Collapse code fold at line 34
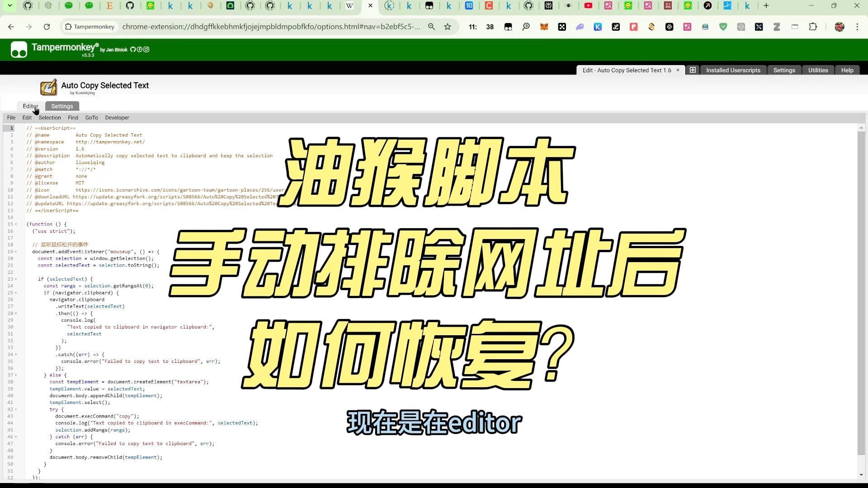Image resolution: width=868 pixels, height=488 pixels. [x=16, y=355]
